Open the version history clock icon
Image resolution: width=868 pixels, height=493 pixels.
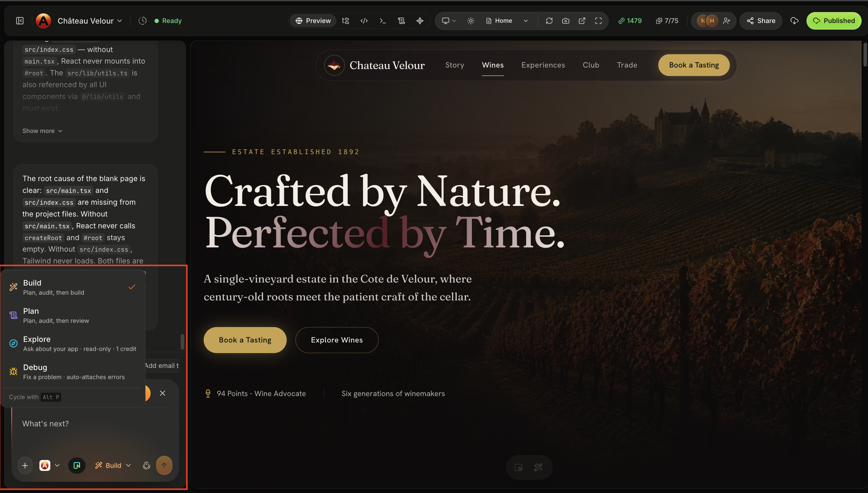coord(143,21)
